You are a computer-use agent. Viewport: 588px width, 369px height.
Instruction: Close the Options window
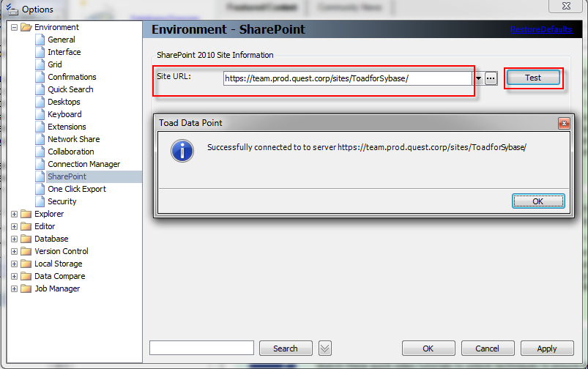pos(566,6)
